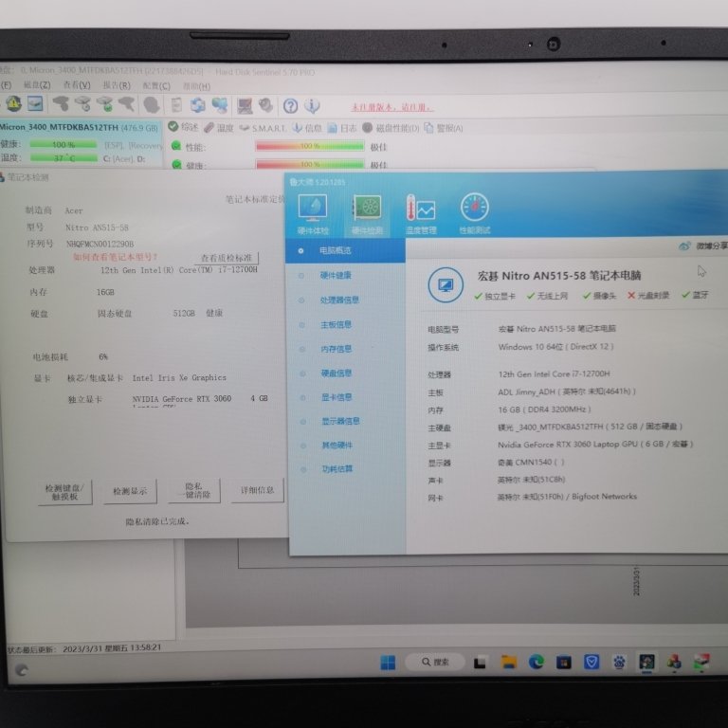Click the drive picture icon in Hard Disk Sentinel toolbar
Screen dimensions: 728x728
35,103
